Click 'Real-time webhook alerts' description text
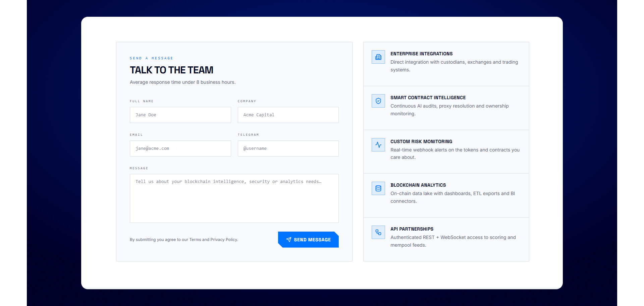Screen dimensions: 644x306 [x=455, y=154]
